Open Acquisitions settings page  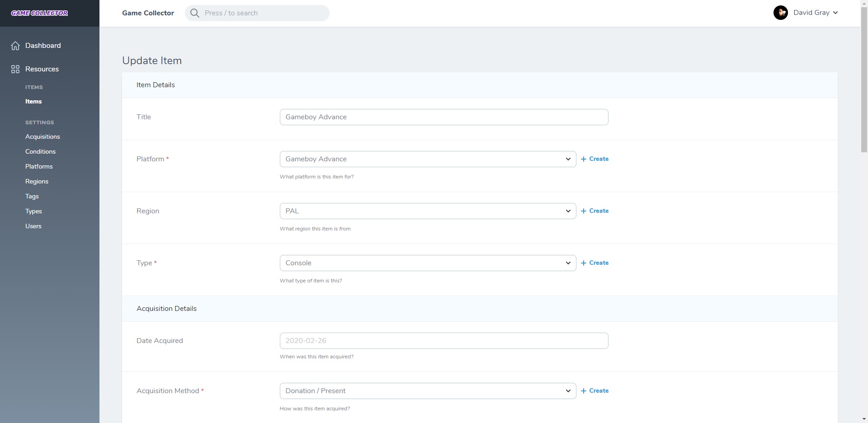coord(42,136)
